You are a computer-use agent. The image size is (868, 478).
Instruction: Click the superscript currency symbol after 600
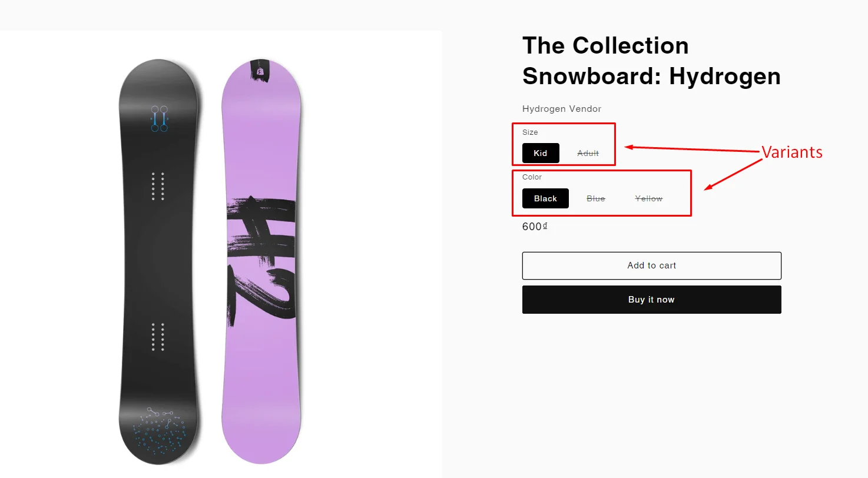tap(545, 224)
